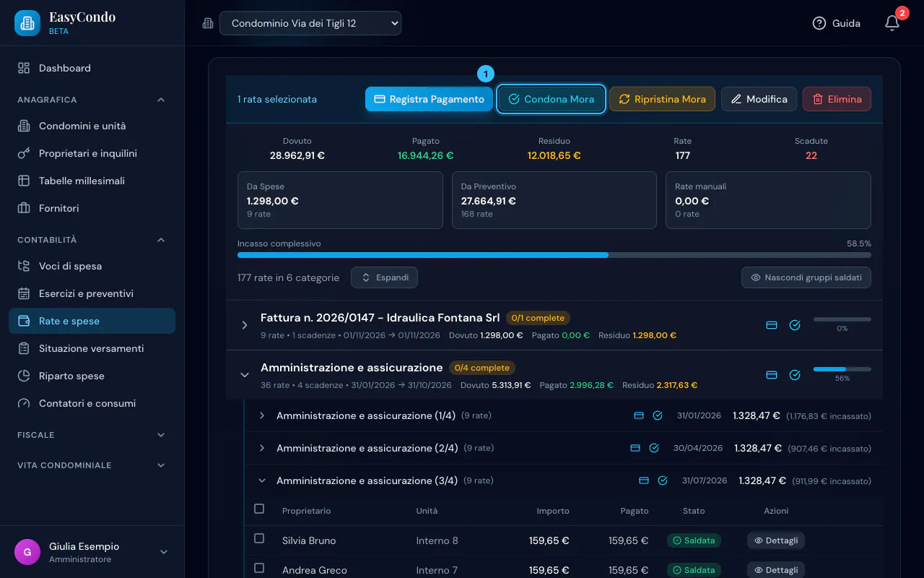Open the notifications bell
The image size is (924, 578).
(892, 23)
